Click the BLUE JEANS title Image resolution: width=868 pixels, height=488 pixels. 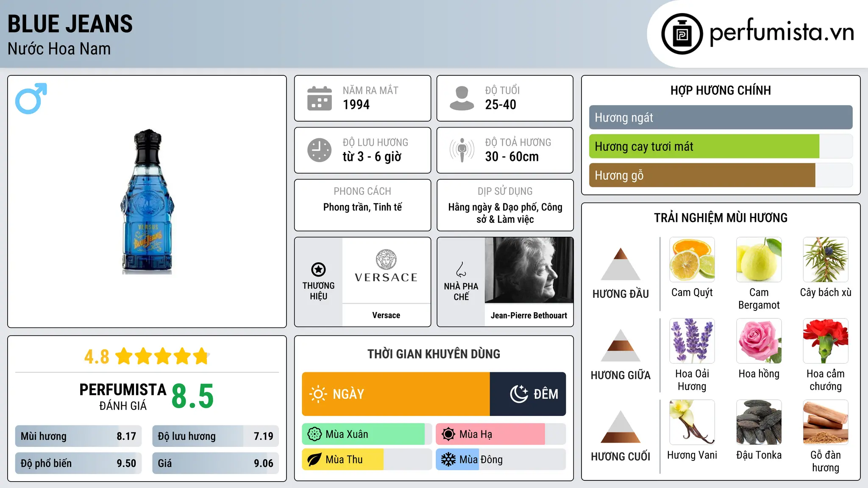[70, 24]
